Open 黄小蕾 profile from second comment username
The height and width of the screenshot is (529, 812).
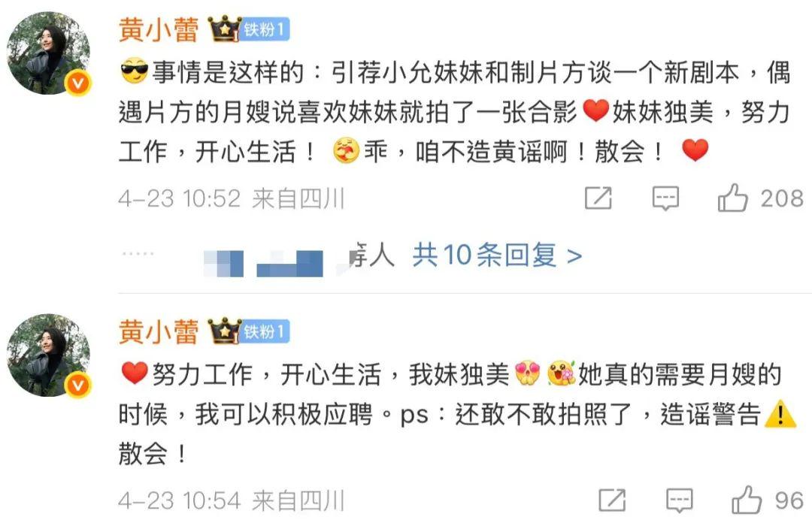(159, 332)
